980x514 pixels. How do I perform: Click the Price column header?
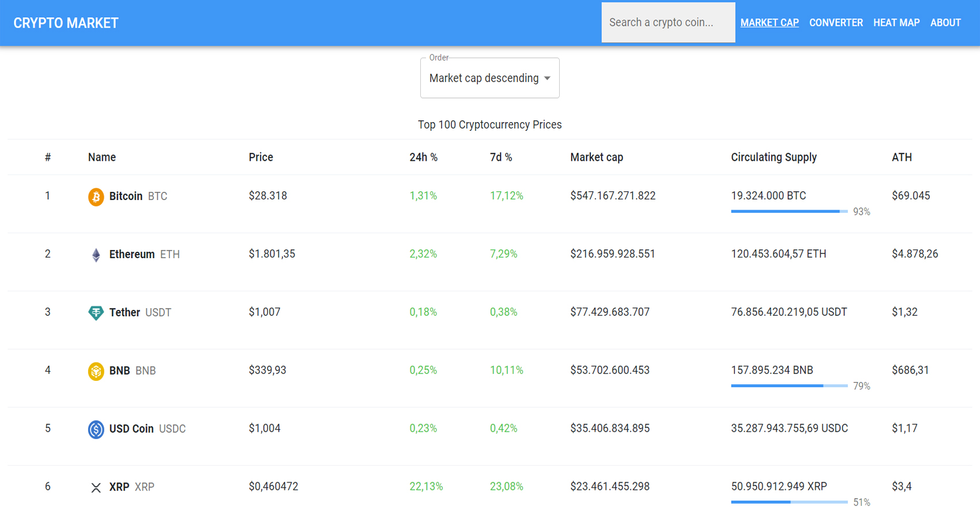tap(261, 157)
